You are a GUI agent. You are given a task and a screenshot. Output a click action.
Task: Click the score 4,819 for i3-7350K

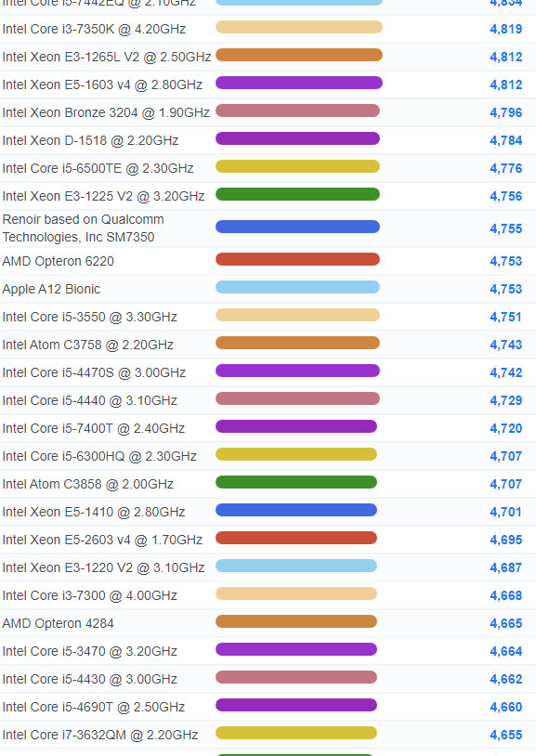coord(506,29)
